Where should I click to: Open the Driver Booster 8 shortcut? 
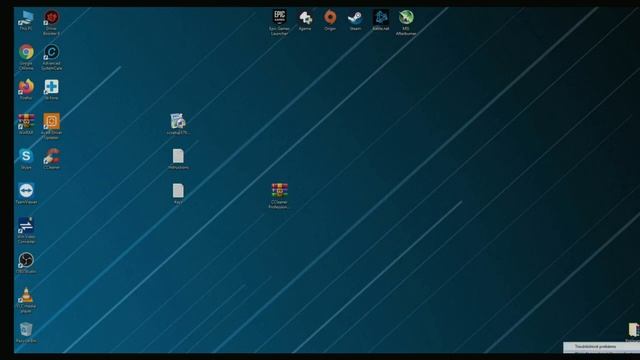(51, 22)
